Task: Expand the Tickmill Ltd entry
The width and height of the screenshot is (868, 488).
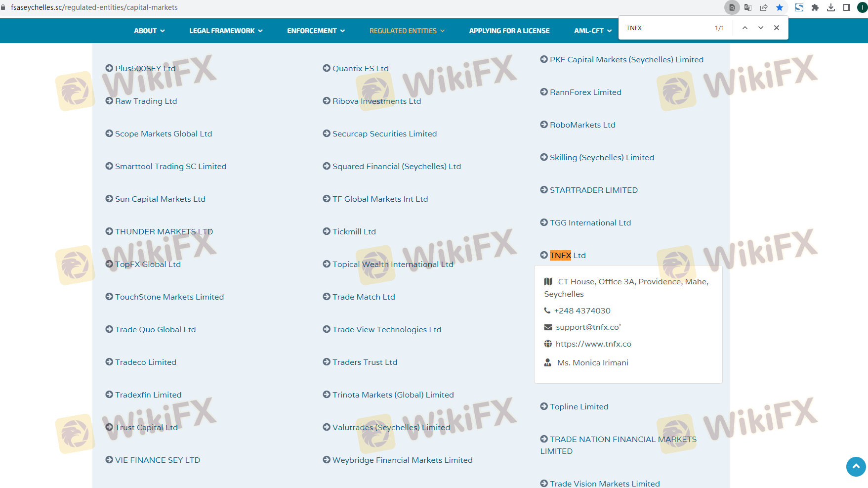Action: [354, 231]
